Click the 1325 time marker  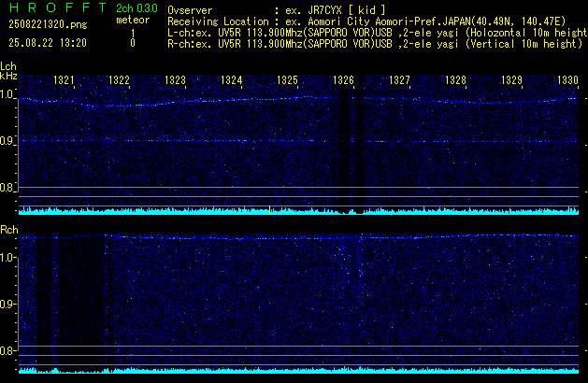287,79
